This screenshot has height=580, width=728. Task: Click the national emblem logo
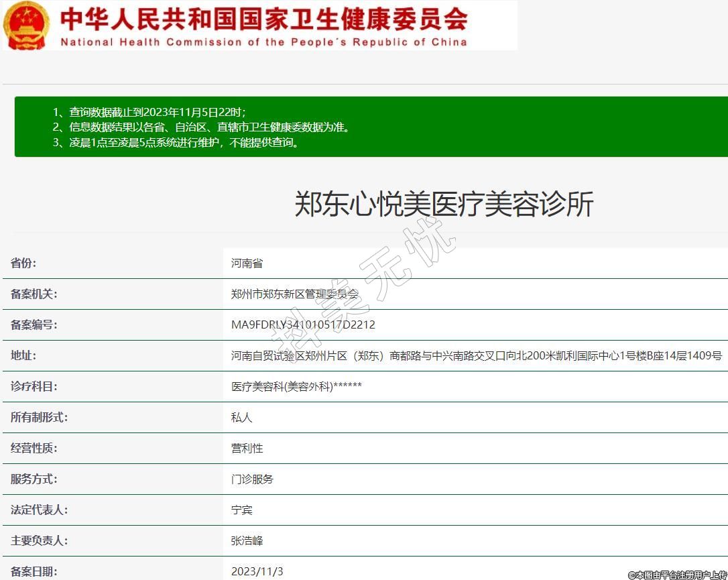click(x=27, y=25)
